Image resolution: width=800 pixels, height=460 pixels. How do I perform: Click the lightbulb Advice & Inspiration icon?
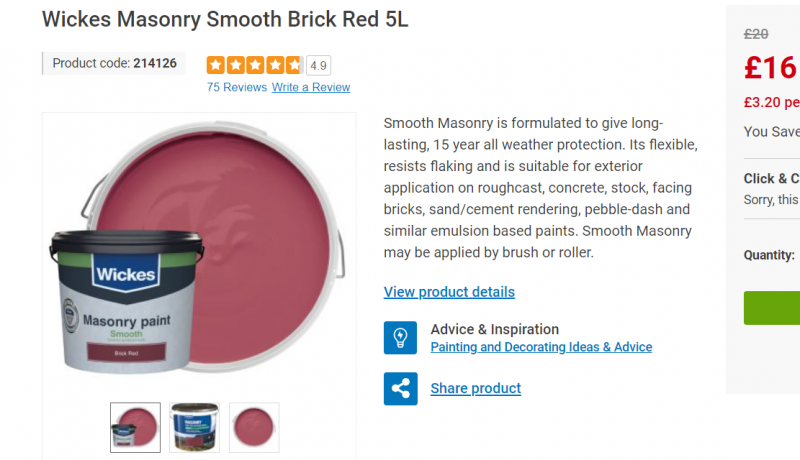pos(400,338)
